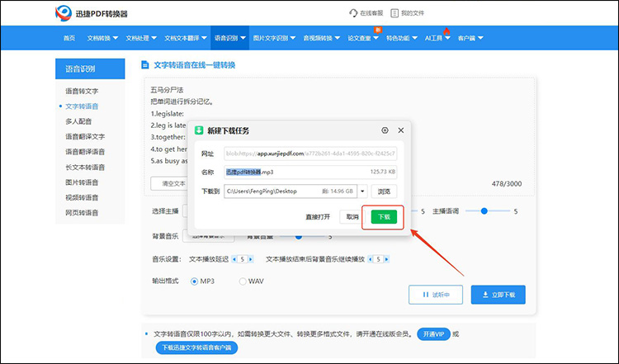Select 多人配音 in the sidebar
The width and height of the screenshot is (619, 364).
tap(78, 121)
